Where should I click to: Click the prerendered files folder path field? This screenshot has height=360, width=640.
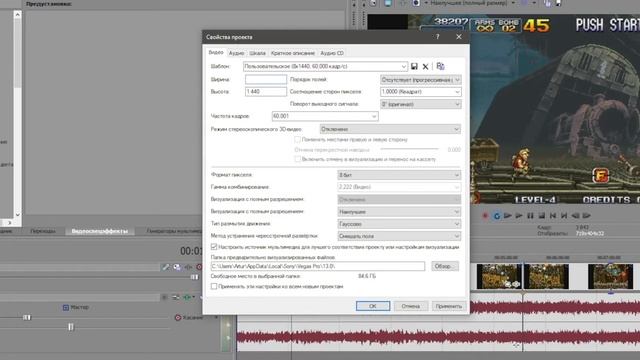pyautogui.click(x=318, y=266)
